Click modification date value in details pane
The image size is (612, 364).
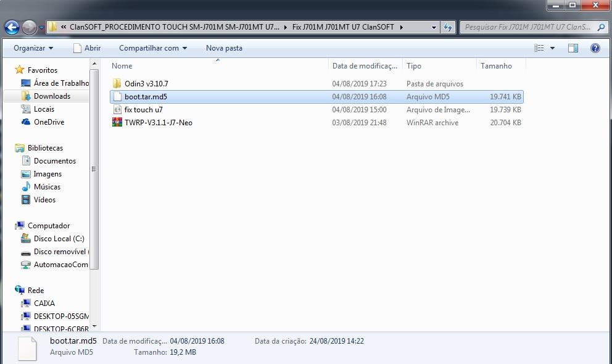tap(197, 341)
